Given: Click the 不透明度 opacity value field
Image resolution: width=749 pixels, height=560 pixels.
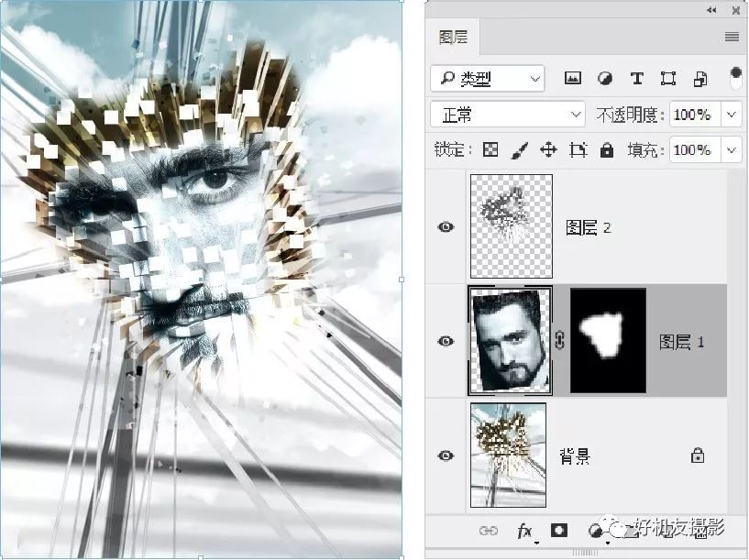Looking at the screenshot, I should (695, 115).
